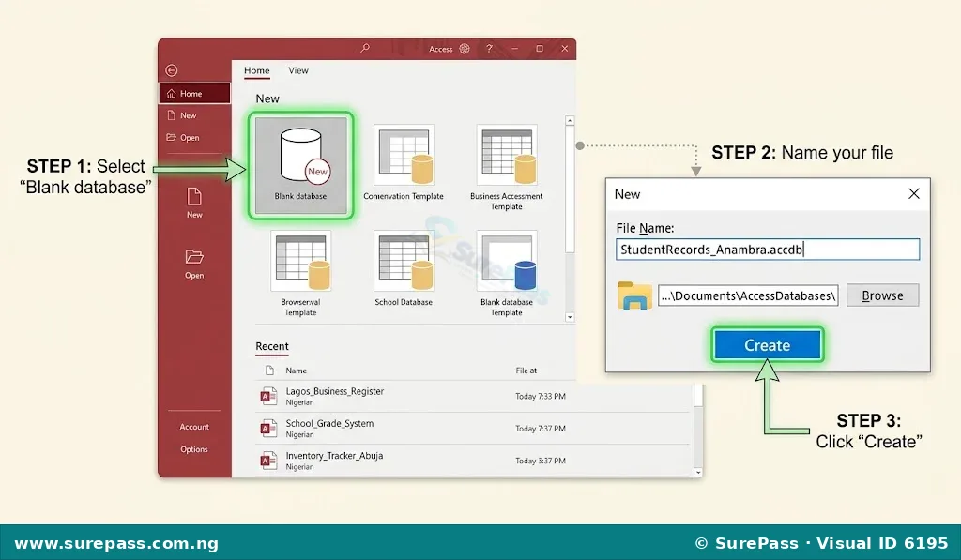
Task: Close the New dialog
Action: click(x=914, y=193)
